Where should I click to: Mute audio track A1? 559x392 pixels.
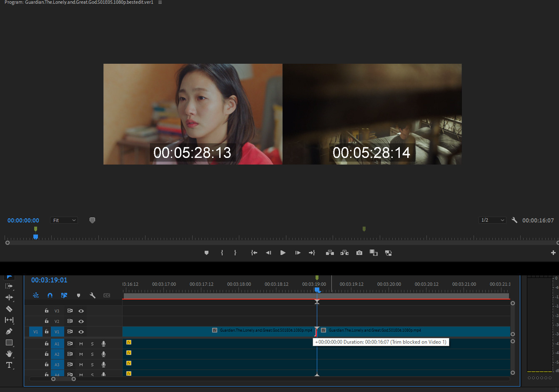(x=81, y=344)
